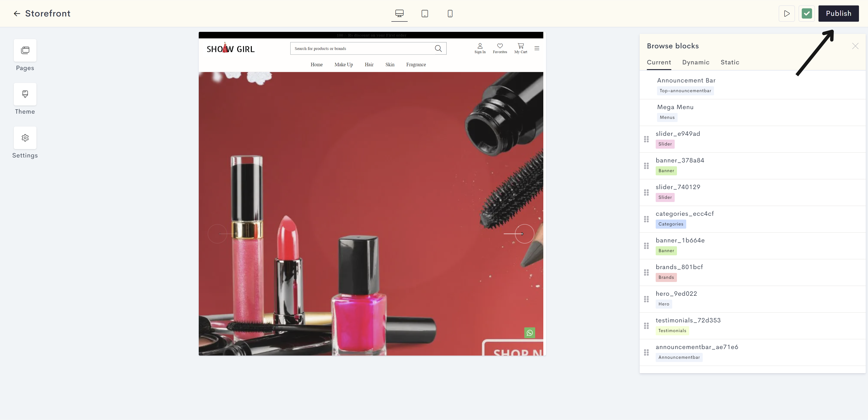Click Home in preview navigation
This screenshot has width=868, height=420.
(x=316, y=65)
